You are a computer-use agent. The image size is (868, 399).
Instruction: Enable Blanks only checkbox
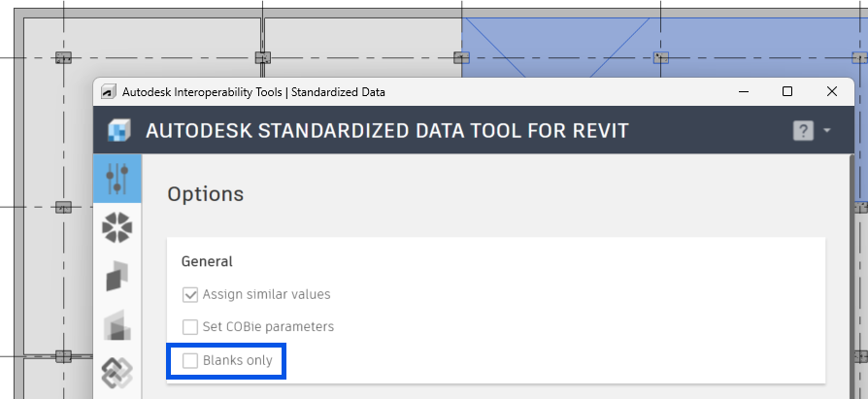(x=190, y=361)
